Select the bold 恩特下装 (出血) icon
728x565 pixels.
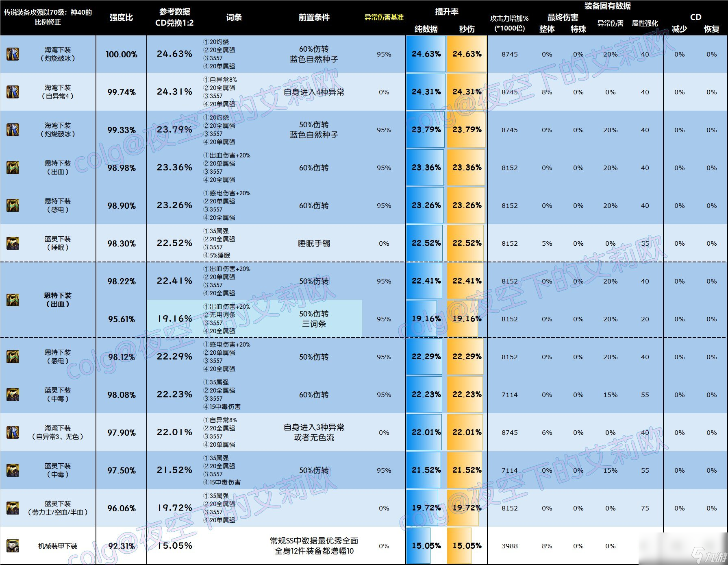coord(13,300)
